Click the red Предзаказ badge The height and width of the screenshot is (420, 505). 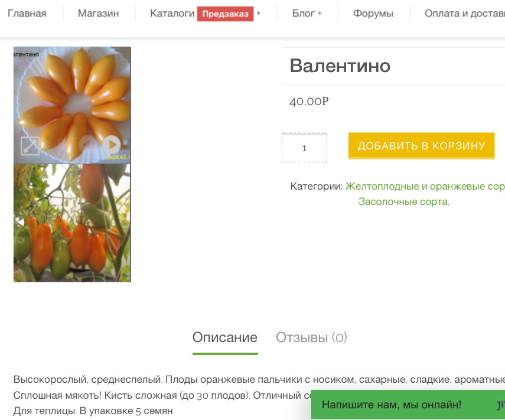pos(225,14)
